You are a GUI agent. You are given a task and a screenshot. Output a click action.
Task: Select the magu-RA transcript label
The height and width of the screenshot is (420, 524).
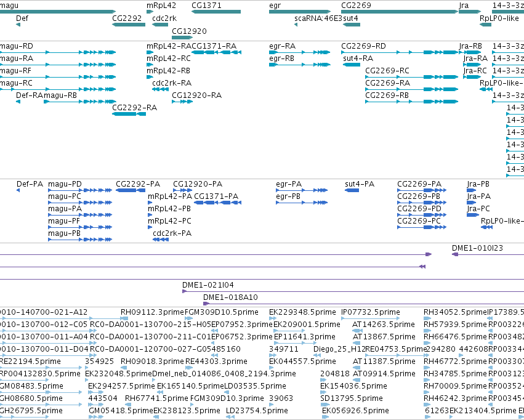17,59
